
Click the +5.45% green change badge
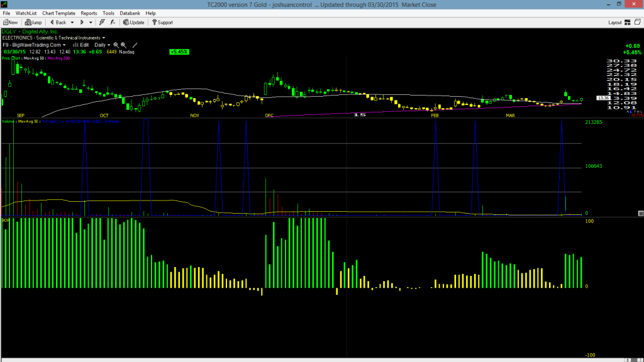(x=179, y=52)
